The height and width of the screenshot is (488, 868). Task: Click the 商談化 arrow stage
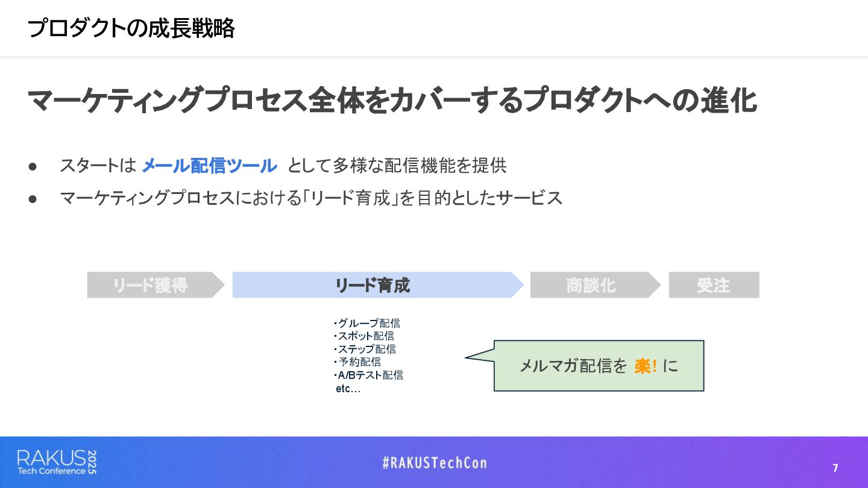pos(595,285)
